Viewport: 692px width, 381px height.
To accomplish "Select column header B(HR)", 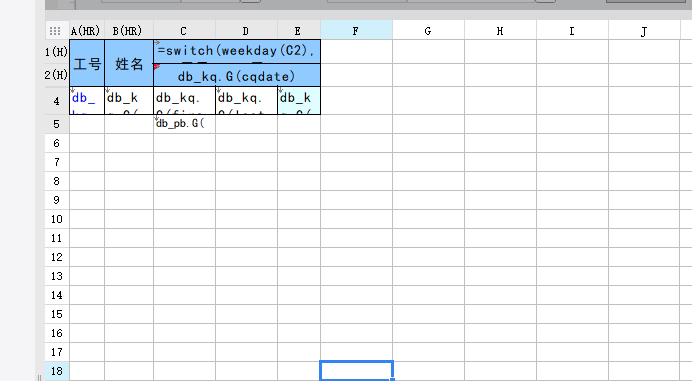I will coord(128,31).
